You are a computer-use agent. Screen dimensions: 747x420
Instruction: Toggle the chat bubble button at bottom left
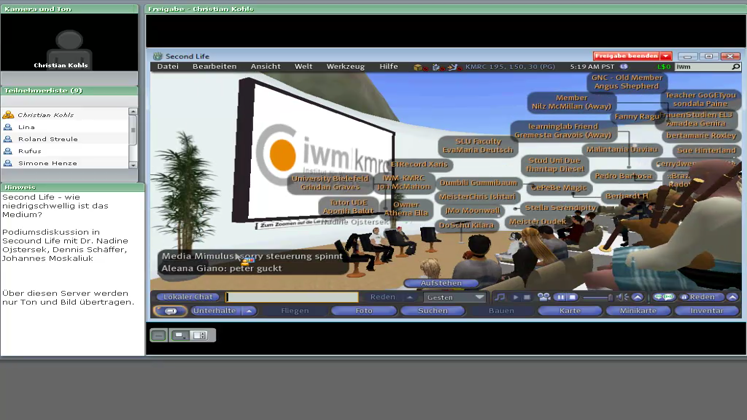[x=170, y=311]
